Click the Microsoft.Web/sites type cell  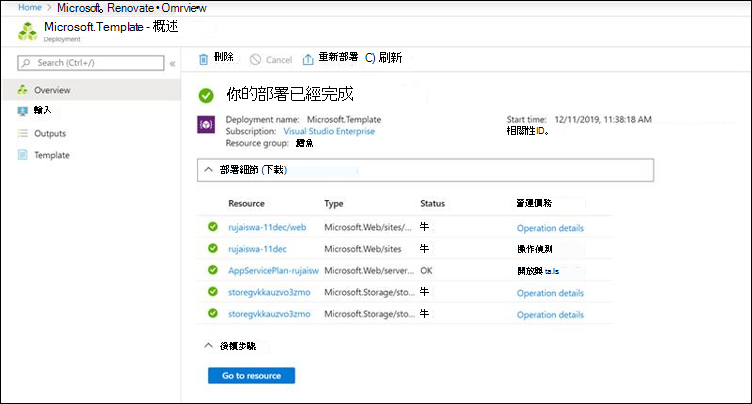coord(363,249)
